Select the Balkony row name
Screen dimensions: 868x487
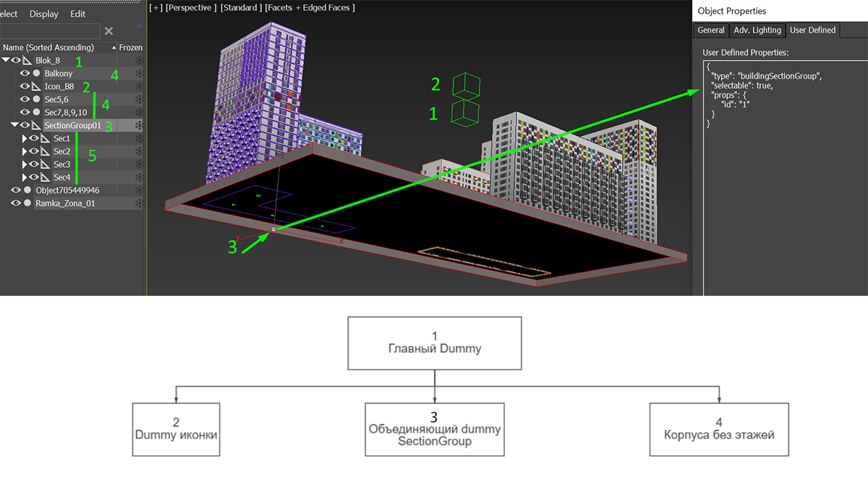pyautogui.click(x=58, y=74)
